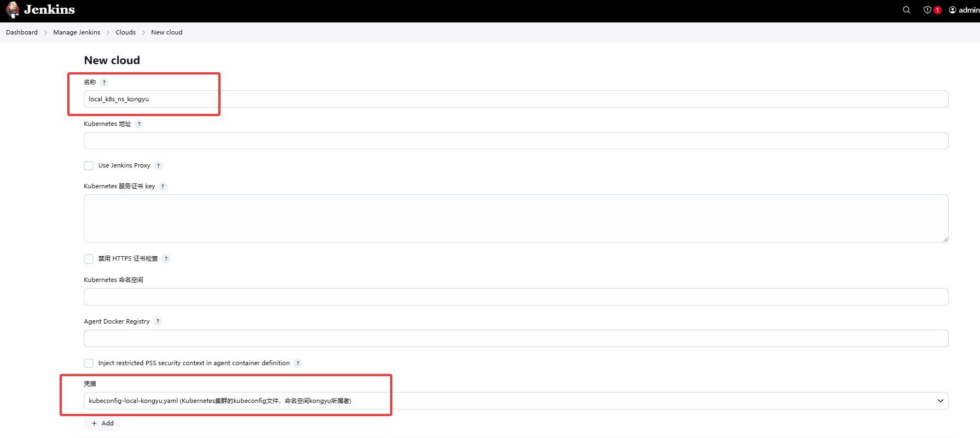Check Inject restricted PSS security context
Screen dimensions: 980x438
pos(89,363)
